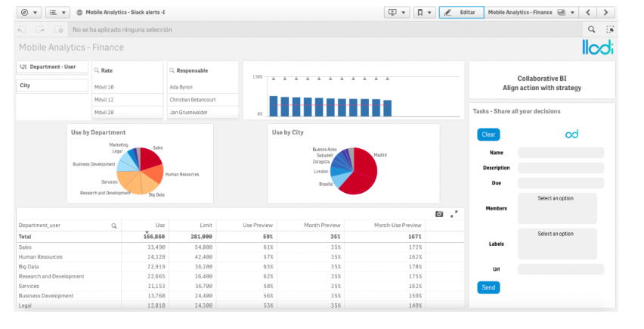Select Móvil 12 rate
Image resolution: width=644 pixels, height=329 pixels.
128,100
